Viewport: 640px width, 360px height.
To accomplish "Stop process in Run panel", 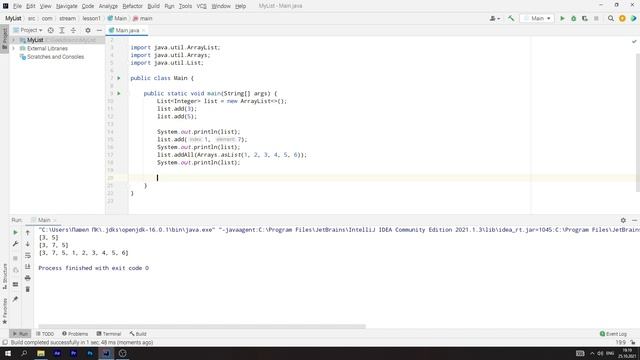I will pos(16,258).
